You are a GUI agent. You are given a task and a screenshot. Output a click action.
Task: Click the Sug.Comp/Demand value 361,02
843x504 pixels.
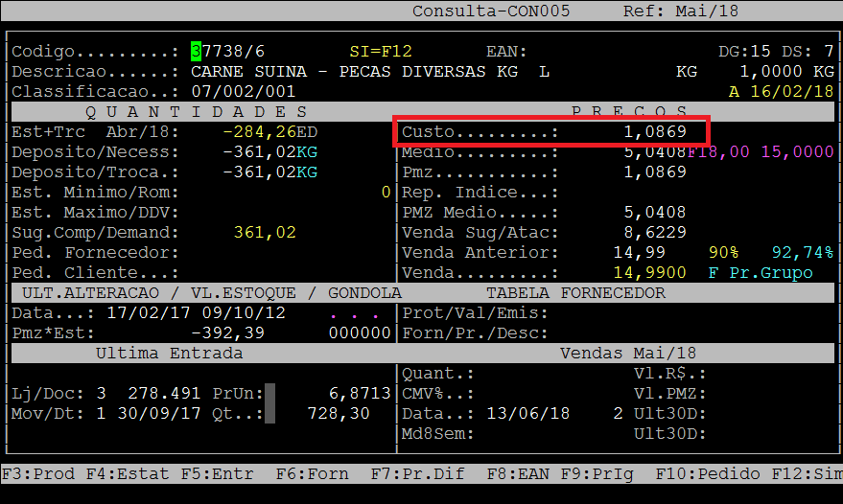pos(265,233)
